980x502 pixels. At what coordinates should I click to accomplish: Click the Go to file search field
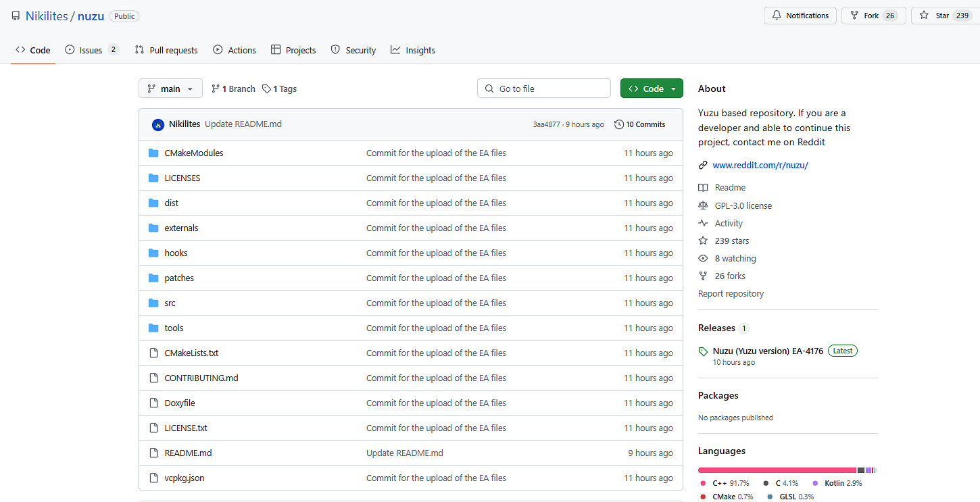coord(544,89)
